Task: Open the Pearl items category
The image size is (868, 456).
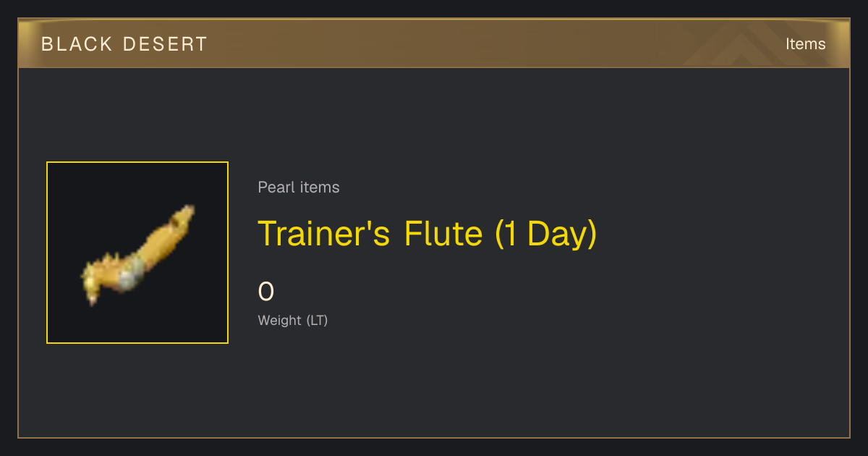Action: 299,187
